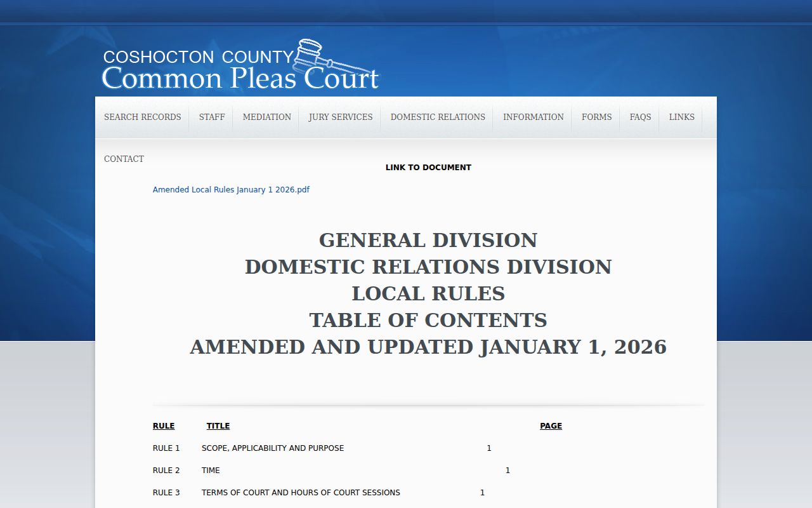812x508 pixels.
Task: Open the Domestic Relations menu
Action: (438, 117)
